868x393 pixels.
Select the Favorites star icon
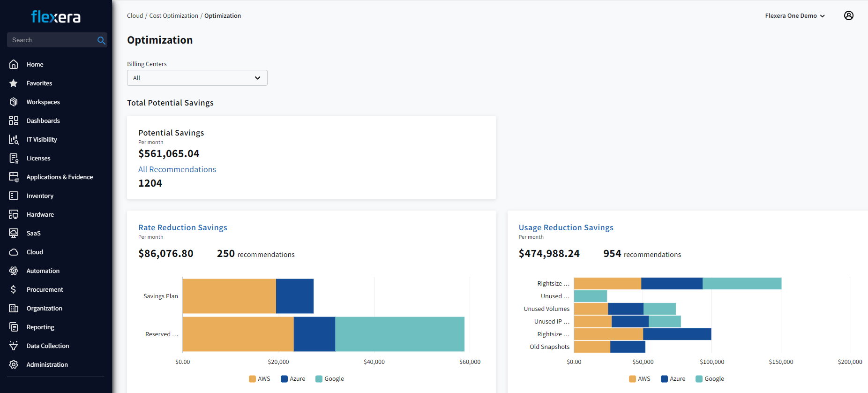(14, 83)
